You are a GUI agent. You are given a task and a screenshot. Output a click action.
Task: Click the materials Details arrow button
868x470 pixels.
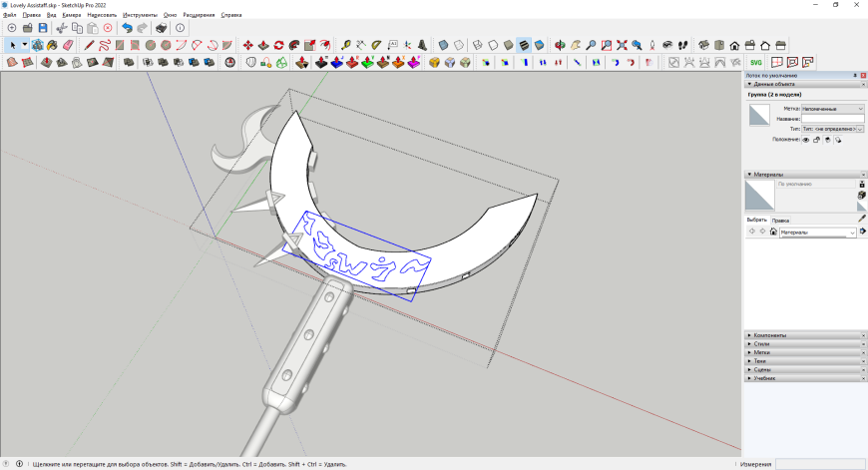pos(862,232)
